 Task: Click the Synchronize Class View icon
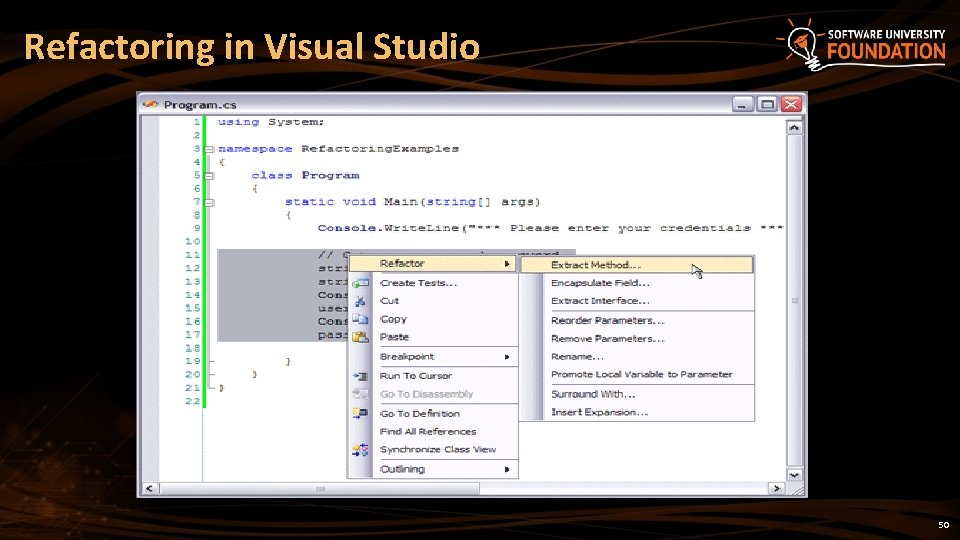tap(360, 450)
